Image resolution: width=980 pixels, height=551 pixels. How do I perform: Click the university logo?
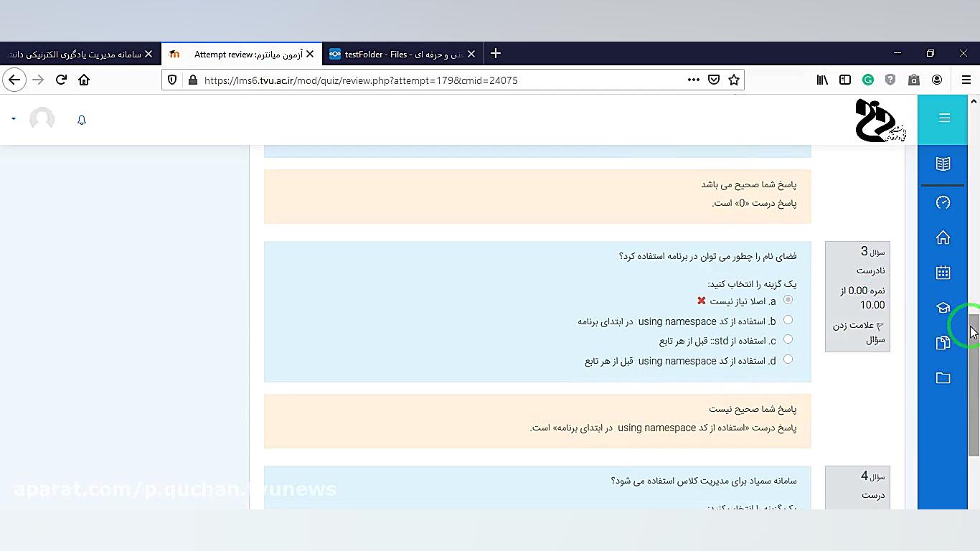880,120
